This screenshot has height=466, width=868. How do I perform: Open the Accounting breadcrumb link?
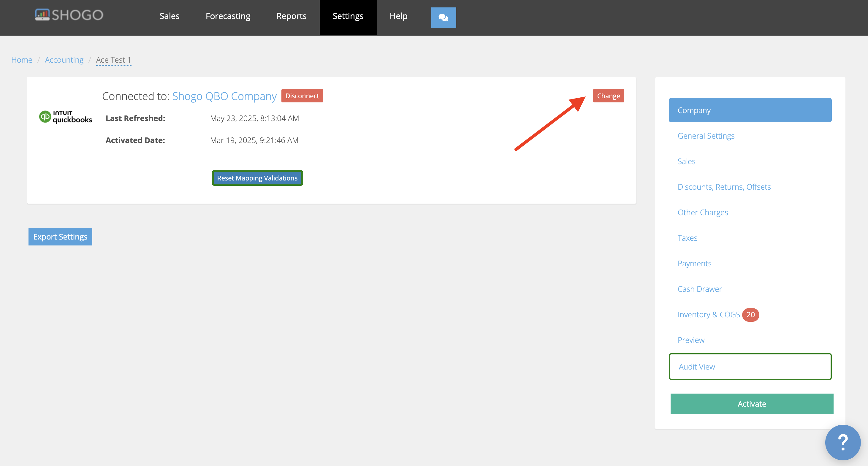pos(64,60)
